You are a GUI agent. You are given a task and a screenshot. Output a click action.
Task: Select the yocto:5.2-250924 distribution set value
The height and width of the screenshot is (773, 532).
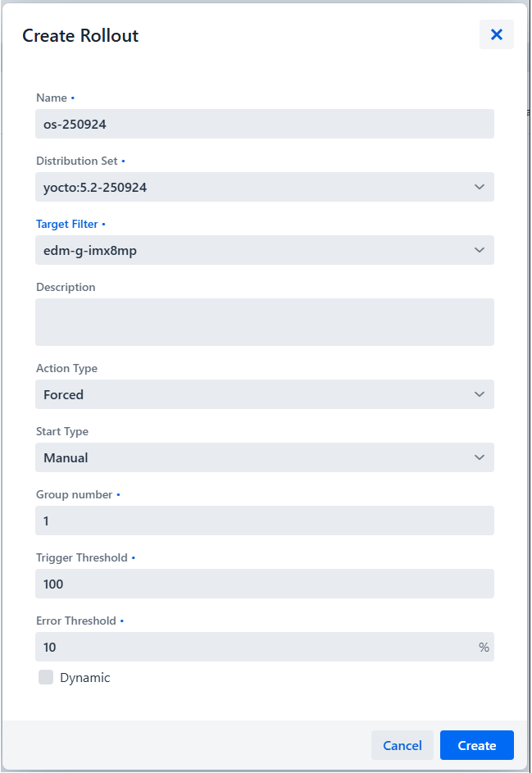coord(246,187)
